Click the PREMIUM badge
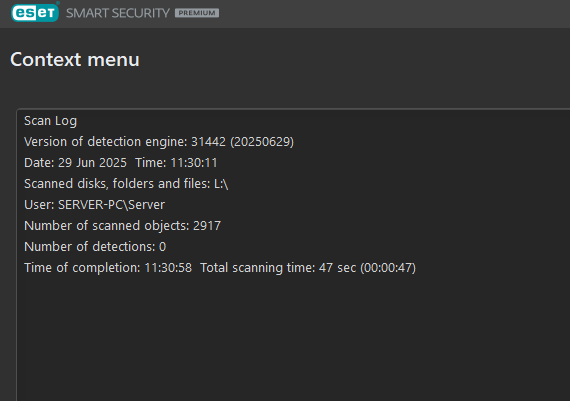This screenshot has height=401, width=570. [x=197, y=13]
